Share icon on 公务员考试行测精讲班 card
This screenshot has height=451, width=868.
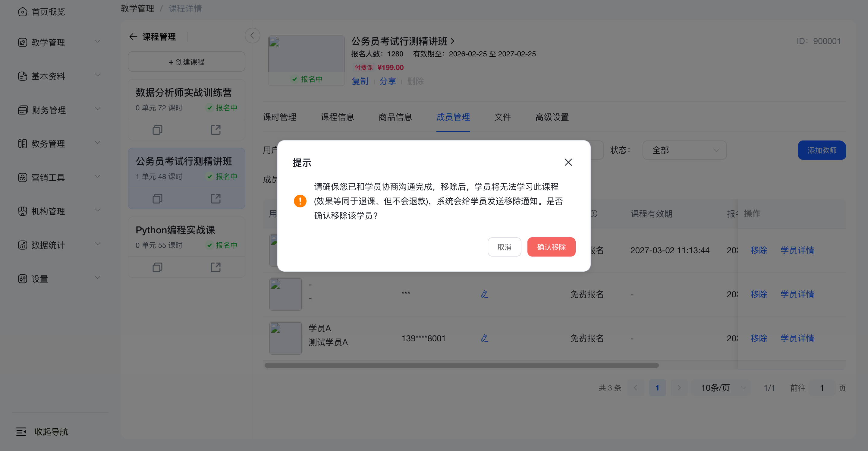[216, 199]
